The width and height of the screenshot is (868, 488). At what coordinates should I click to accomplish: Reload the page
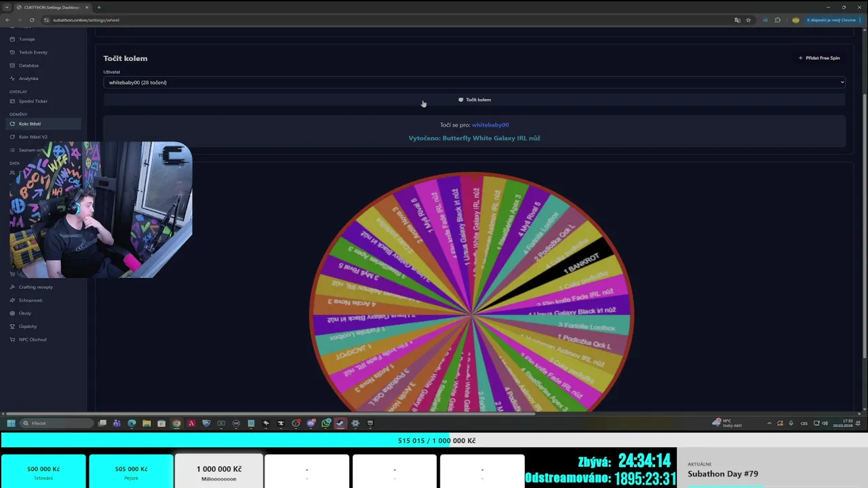tap(31, 20)
